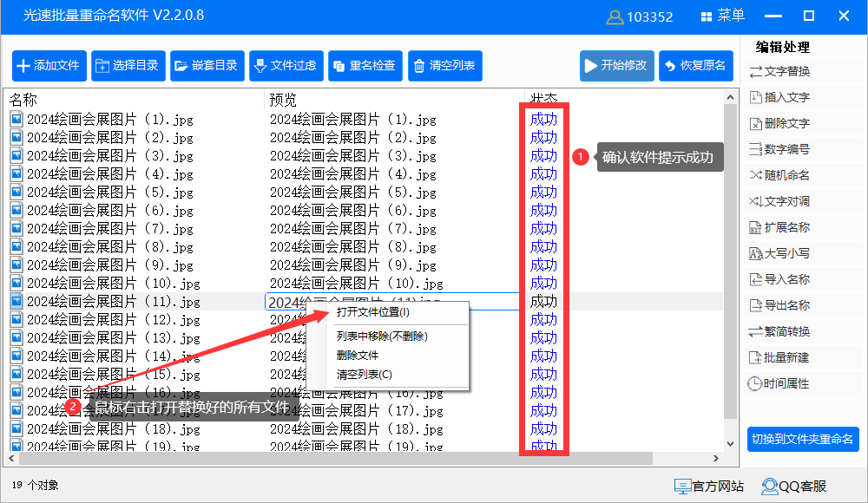The width and height of the screenshot is (868, 503).
Task: Click vertical scrollbar up arrow
Action: pos(731,98)
